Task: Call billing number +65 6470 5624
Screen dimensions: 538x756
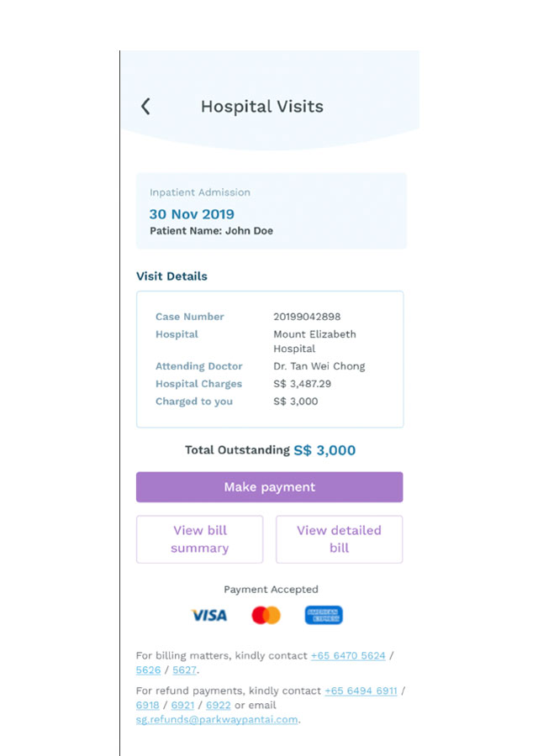Action: click(348, 656)
